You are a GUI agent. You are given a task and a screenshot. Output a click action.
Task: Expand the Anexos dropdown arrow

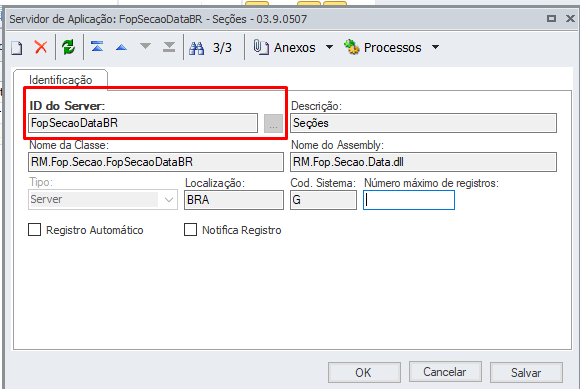tap(329, 47)
